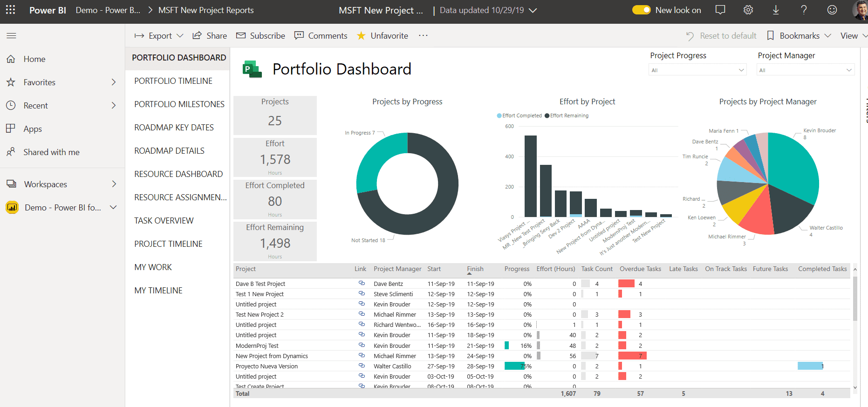Toggle the New look switch
The image size is (868, 407).
click(x=641, y=10)
